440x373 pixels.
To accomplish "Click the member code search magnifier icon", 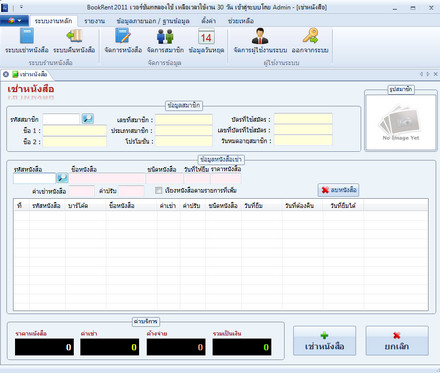I will pyautogui.click(x=88, y=119).
